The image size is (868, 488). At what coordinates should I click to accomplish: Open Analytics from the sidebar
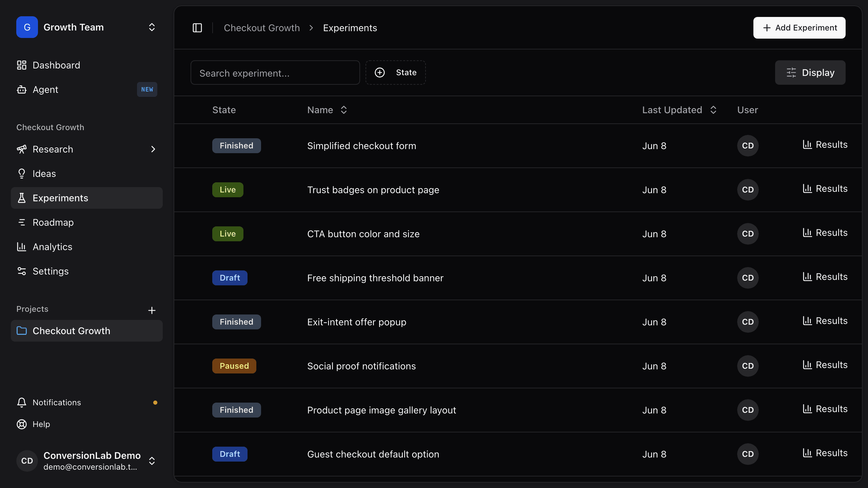[x=87, y=247]
